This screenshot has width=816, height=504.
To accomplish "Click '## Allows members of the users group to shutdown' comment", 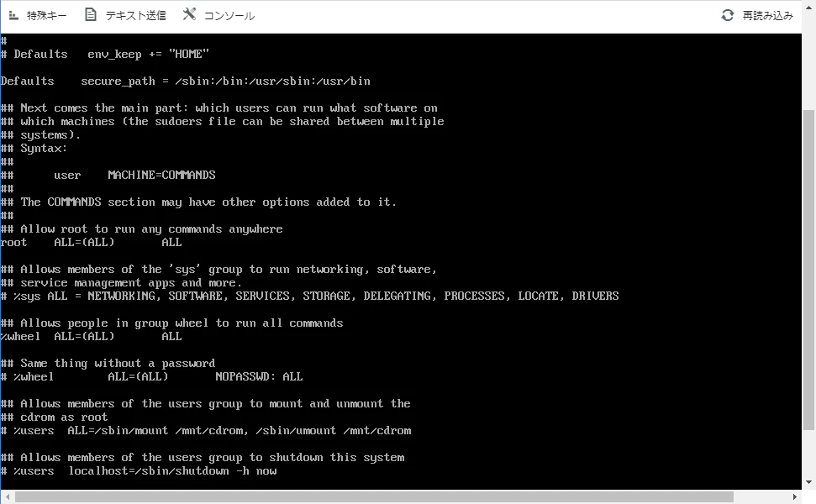I will [203, 458].
